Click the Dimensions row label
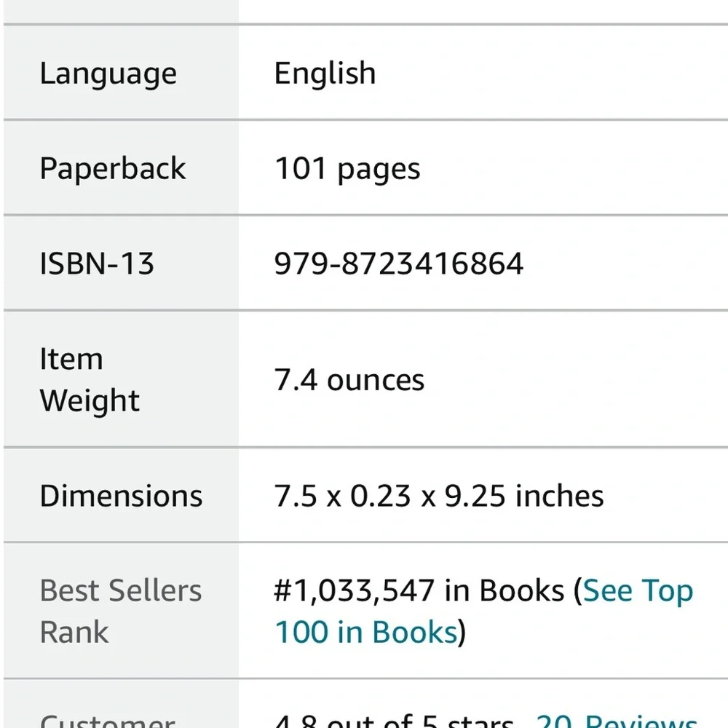This screenshot has height=728, width=728. click(121, 495)
